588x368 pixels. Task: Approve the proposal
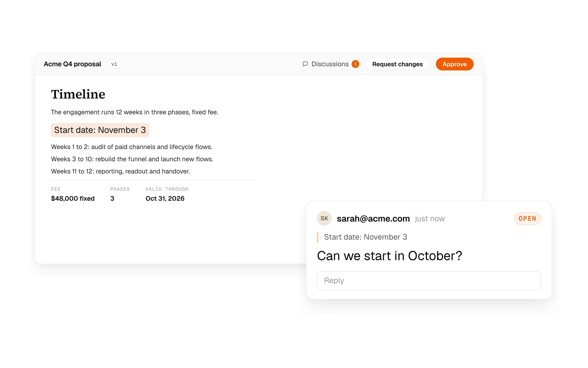454,64
